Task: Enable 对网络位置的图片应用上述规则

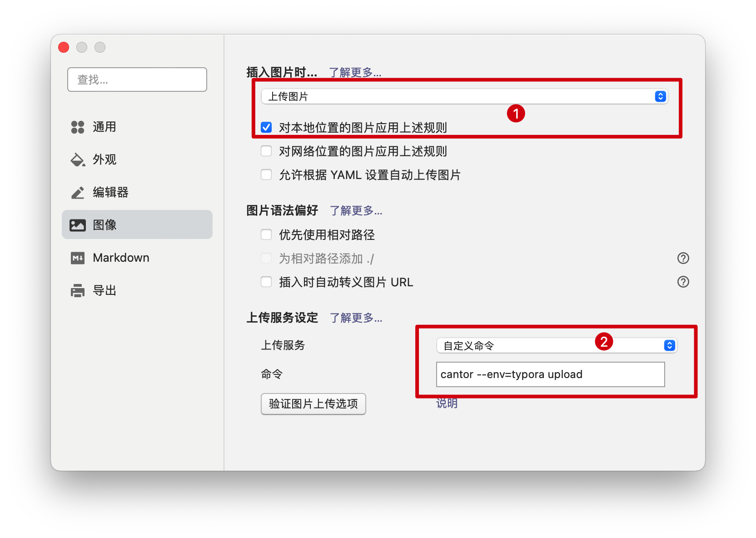Action: [x=266, y=151]
